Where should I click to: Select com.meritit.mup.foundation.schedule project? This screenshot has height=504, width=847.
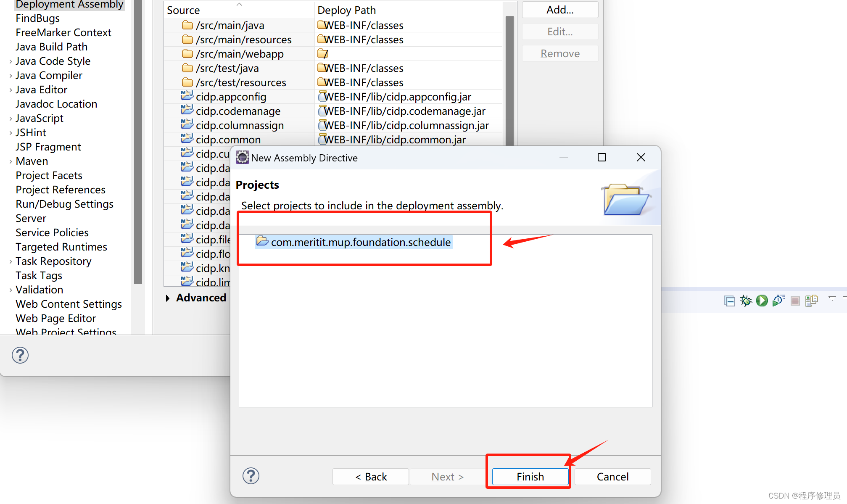point(361,243)
